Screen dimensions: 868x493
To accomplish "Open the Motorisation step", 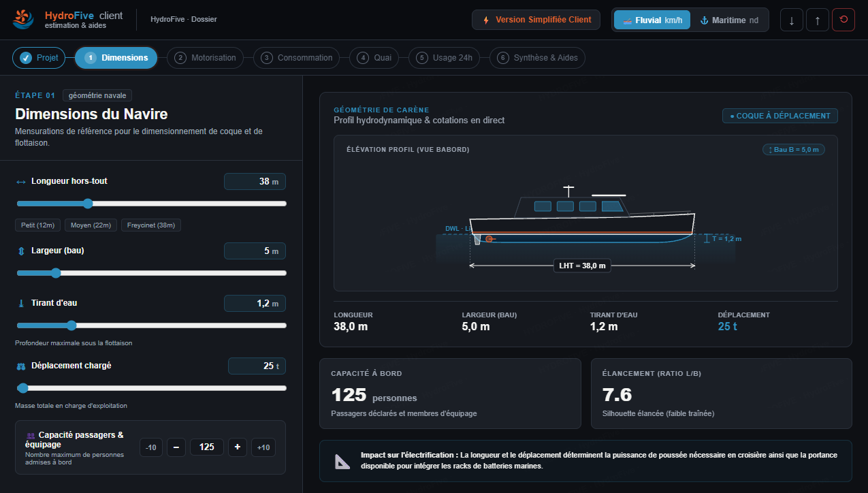I will coord(206,58).
